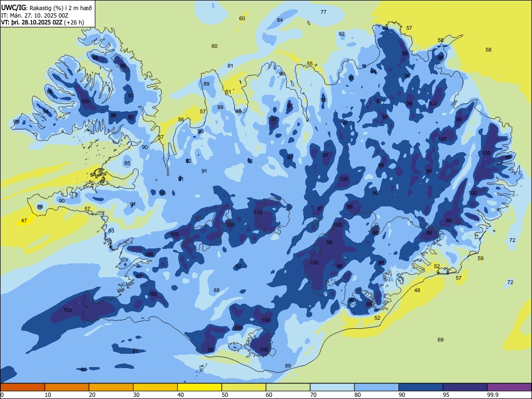Click the orange 10–20 legend color segment

coord(67,387)
